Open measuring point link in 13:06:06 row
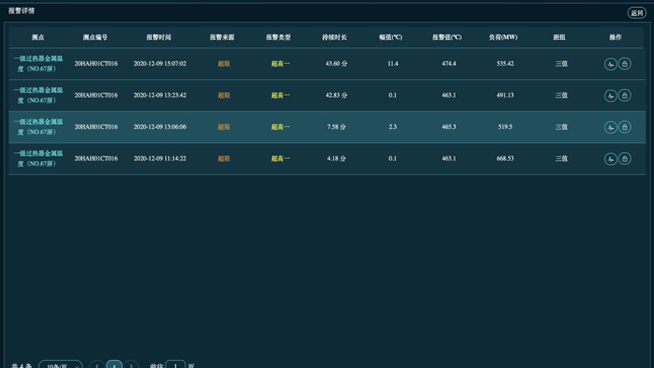 [38, 127]
